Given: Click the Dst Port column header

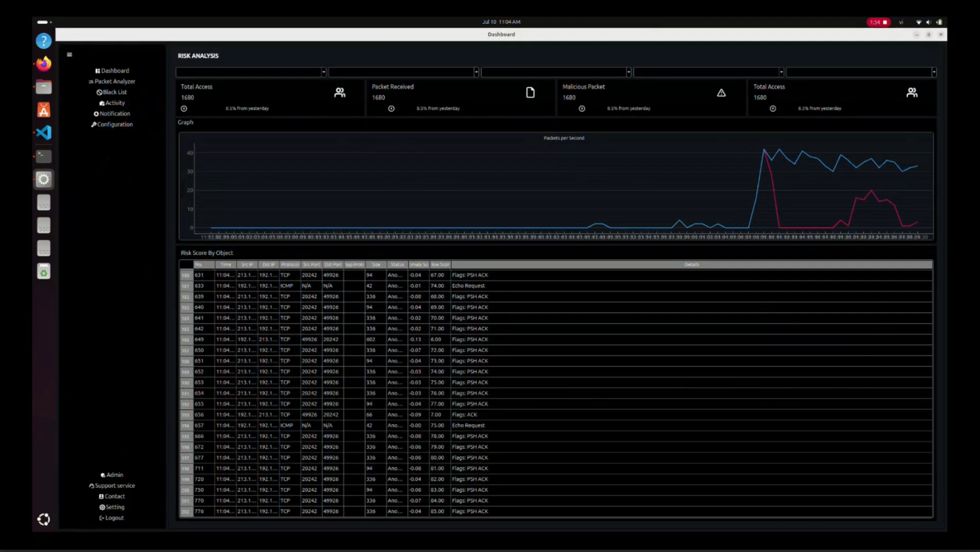Looking at the screenshot, I should (x=333, y=265).
